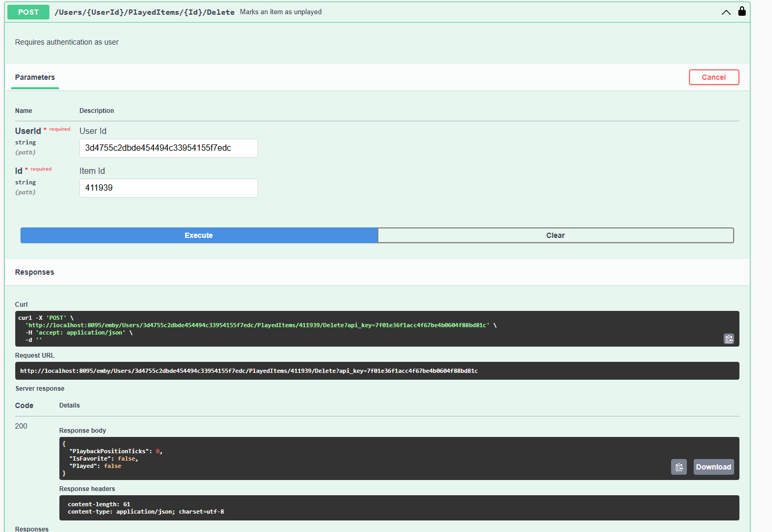Click into the UserId input field
This screenshot has width=772, height=532.
(168, 148)
